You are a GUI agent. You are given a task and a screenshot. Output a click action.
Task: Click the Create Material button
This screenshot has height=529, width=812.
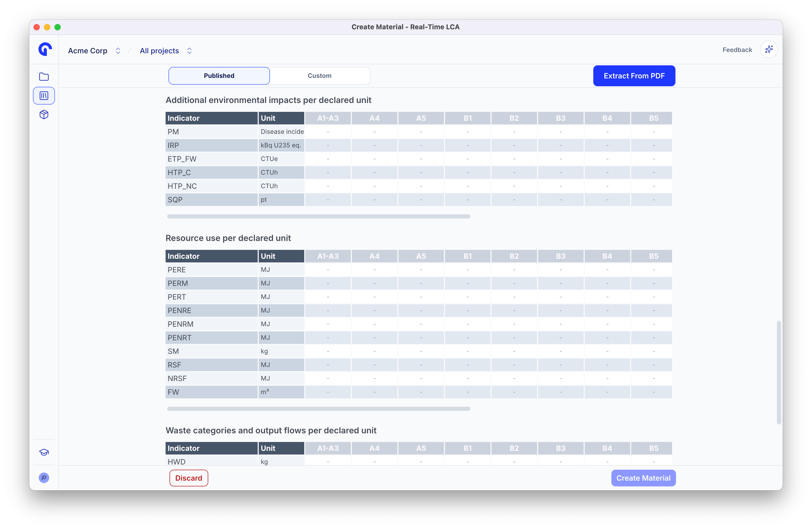[x=643, y=478]
